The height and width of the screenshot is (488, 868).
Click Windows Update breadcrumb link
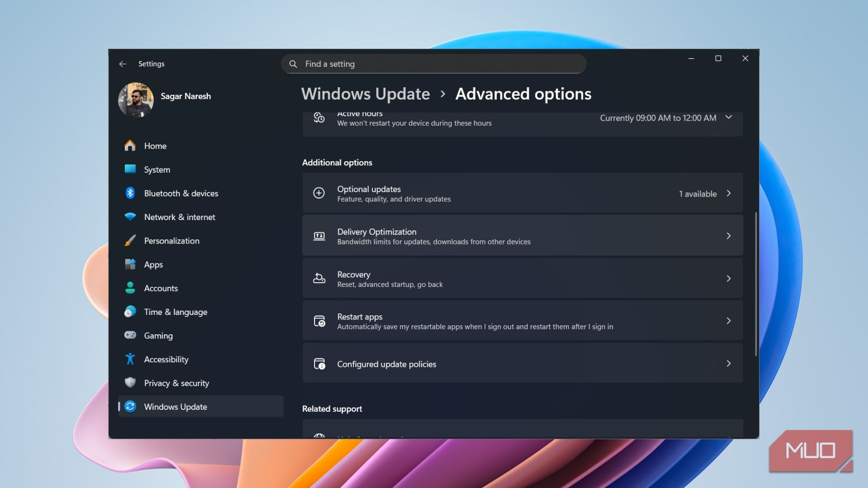365,94
